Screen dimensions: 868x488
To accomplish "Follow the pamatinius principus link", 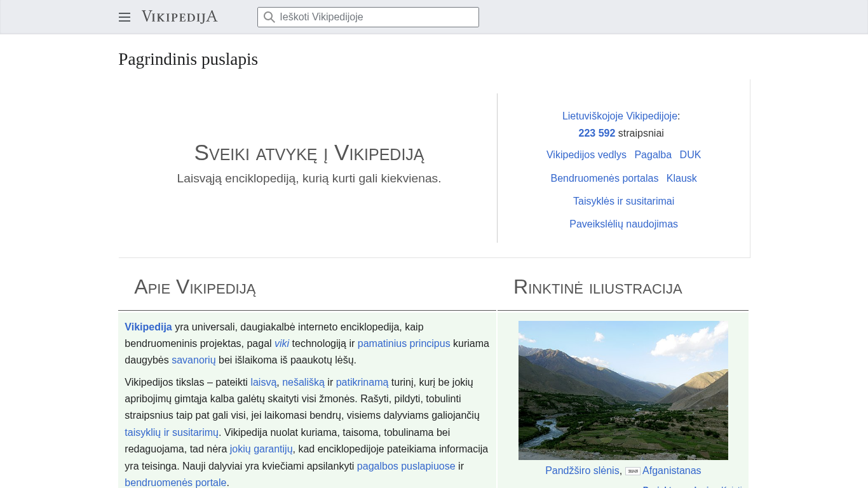I will [403, 343].
